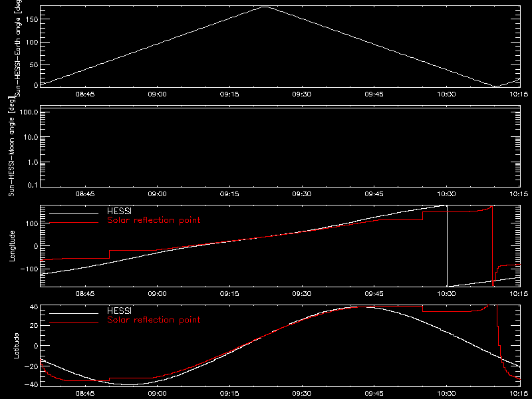Click 09:45 time label under Moon angle plot
Screen dimensions: 532x399
(x=374, y=194)
